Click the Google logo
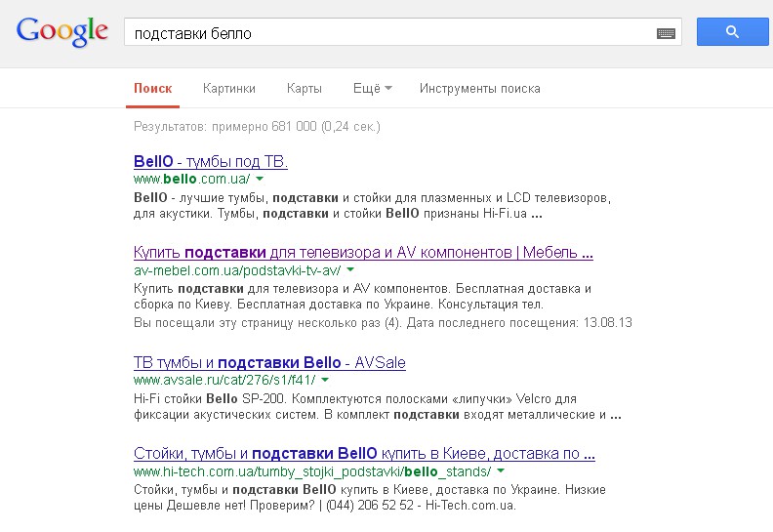 coord(61,31)
